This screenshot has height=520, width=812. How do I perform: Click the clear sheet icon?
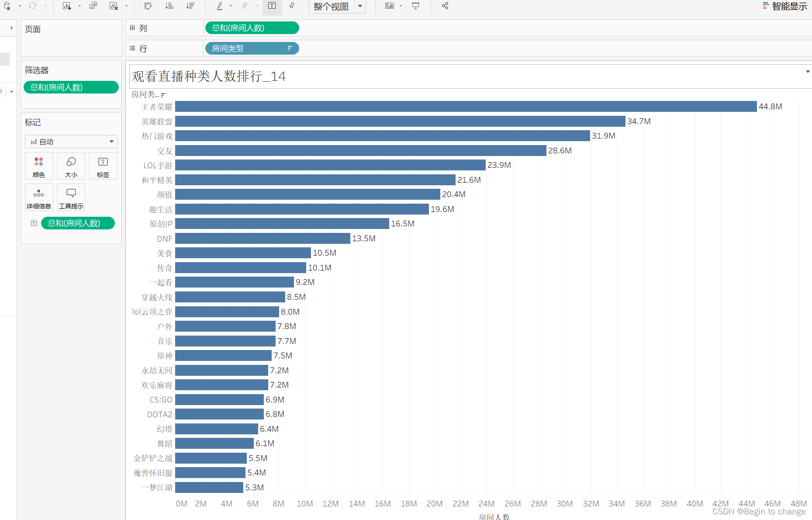[114, 6]
